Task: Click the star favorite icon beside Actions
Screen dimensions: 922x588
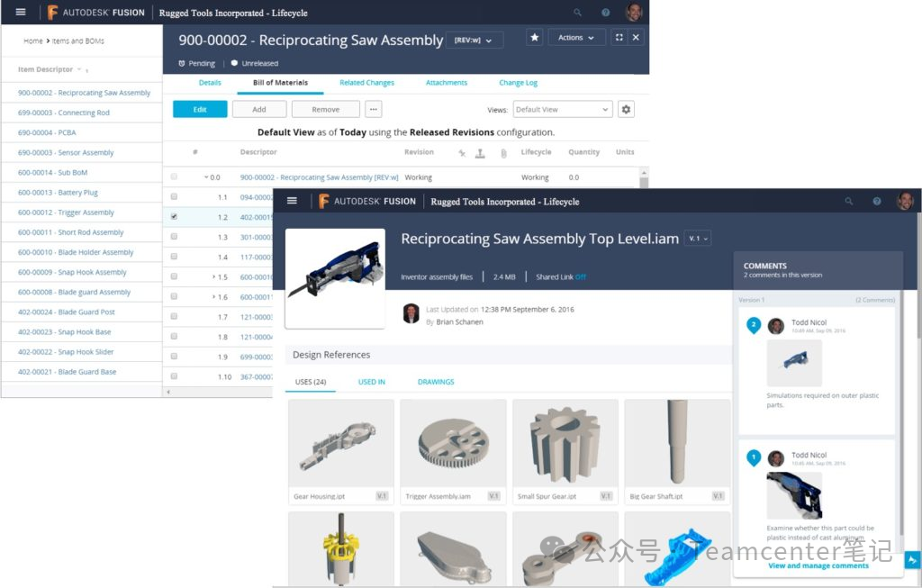Action: point(535,38)
